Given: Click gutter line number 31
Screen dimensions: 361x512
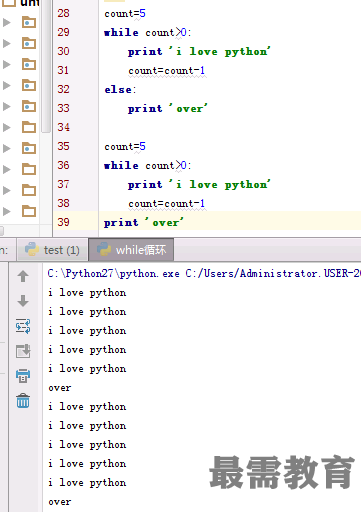Looking at the screenshot, I should coord(63,70).
